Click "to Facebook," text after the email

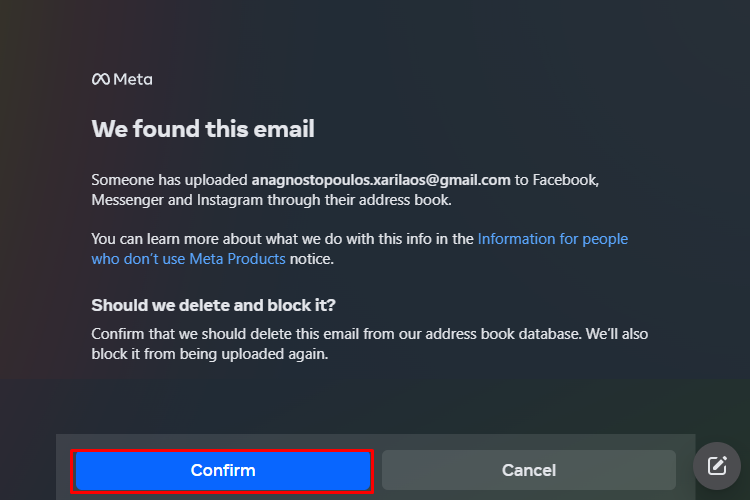point(557,180)
